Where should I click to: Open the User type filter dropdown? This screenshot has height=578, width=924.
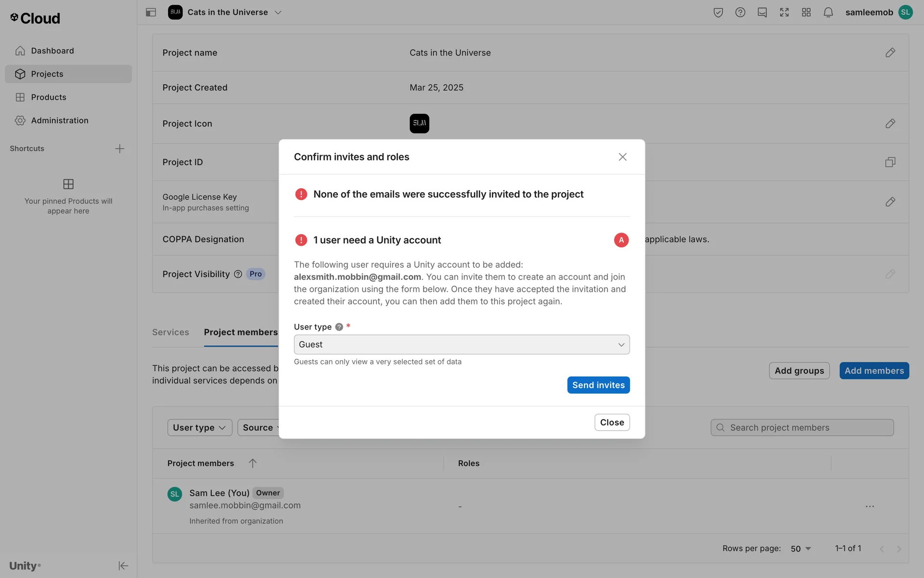click(x=199, y=428)
